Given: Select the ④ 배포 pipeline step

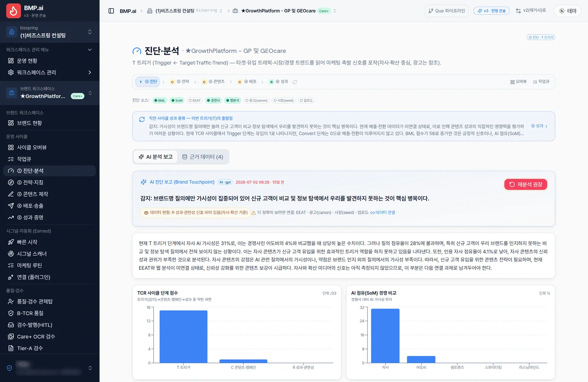Looking at the screenshot, I should point(247,82).
